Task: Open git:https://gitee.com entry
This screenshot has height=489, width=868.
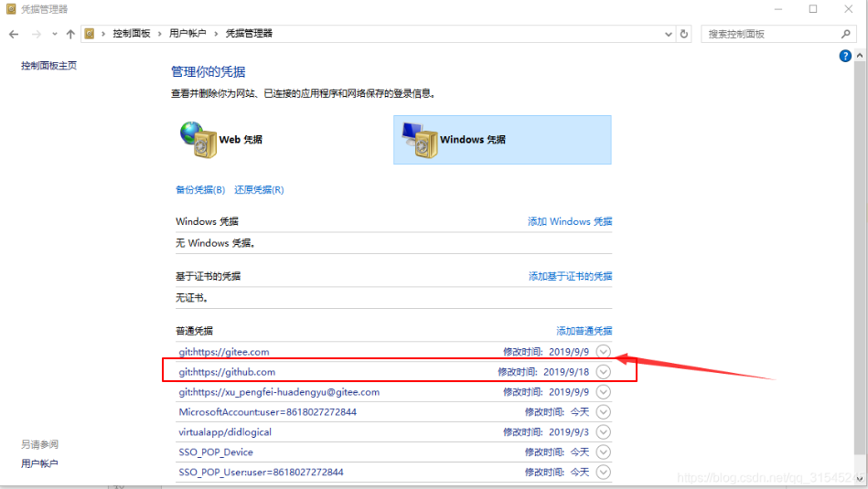Action: (x=224, y=352)
